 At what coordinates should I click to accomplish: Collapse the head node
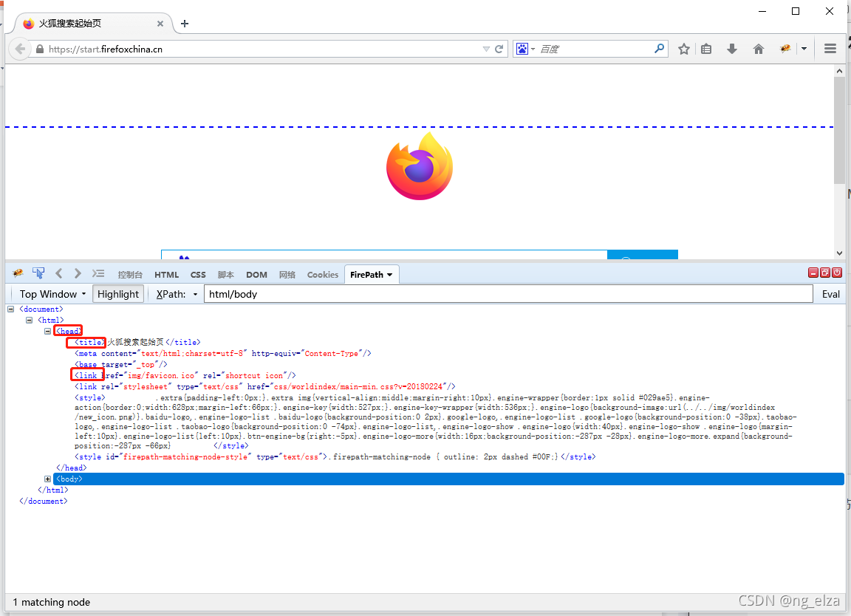pyautogui.click(x=47, y=331)
